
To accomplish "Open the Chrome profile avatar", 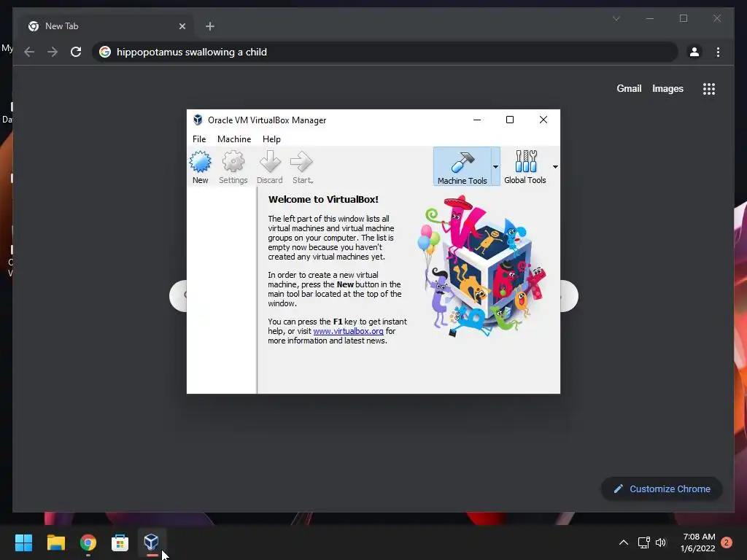I will [694, 52].
